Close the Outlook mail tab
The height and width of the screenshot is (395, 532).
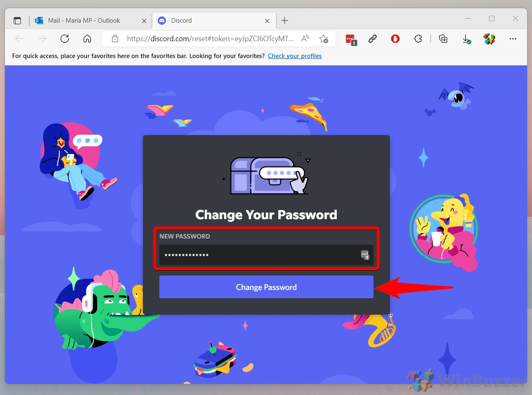(144, 21)
